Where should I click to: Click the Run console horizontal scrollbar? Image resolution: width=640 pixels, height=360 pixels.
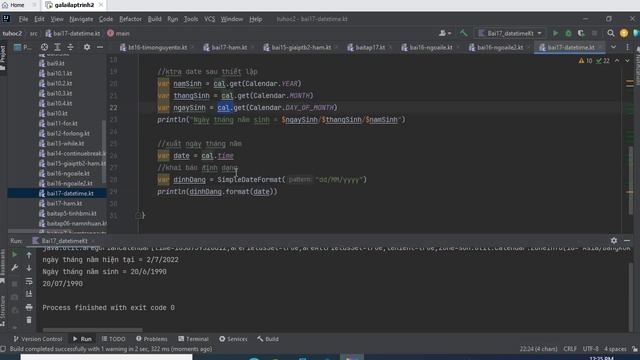point(93,330)
